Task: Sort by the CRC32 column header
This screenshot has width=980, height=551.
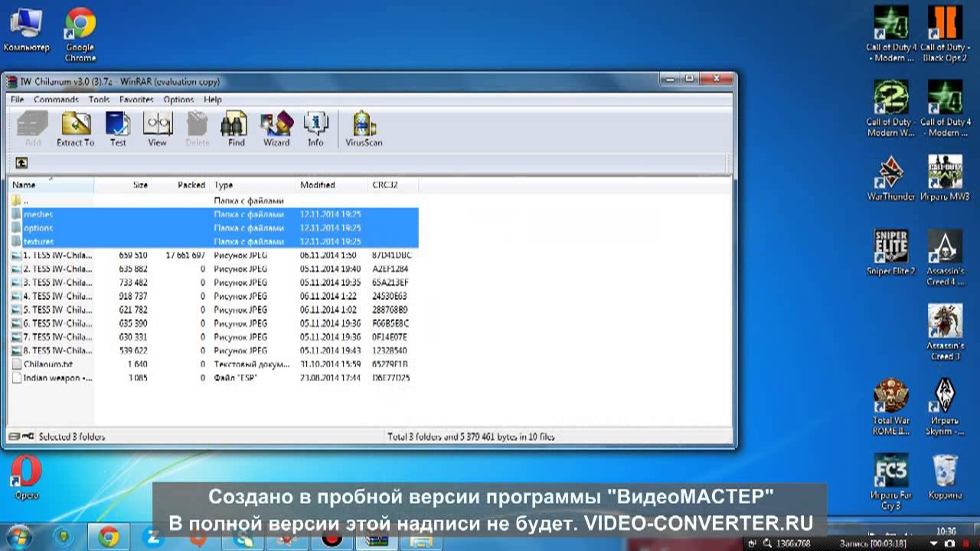Action: tap(393, 184)
